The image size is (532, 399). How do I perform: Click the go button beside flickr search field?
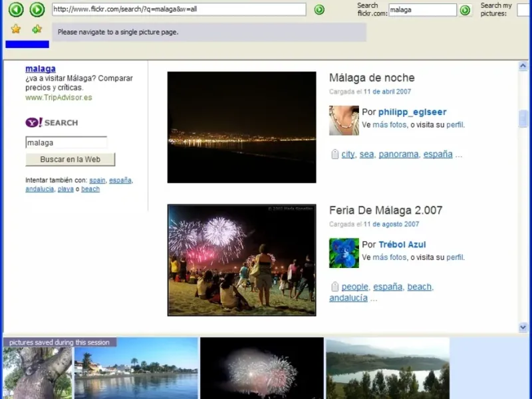point(465,10)
